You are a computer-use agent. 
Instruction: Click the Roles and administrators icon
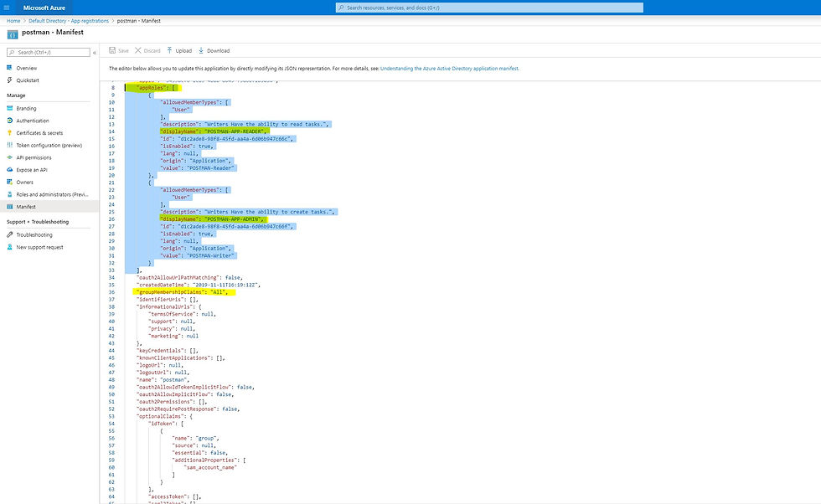tap(9, 194)
